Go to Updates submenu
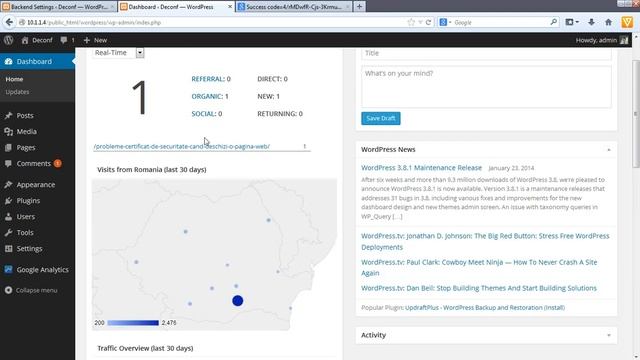 (17, 92)
